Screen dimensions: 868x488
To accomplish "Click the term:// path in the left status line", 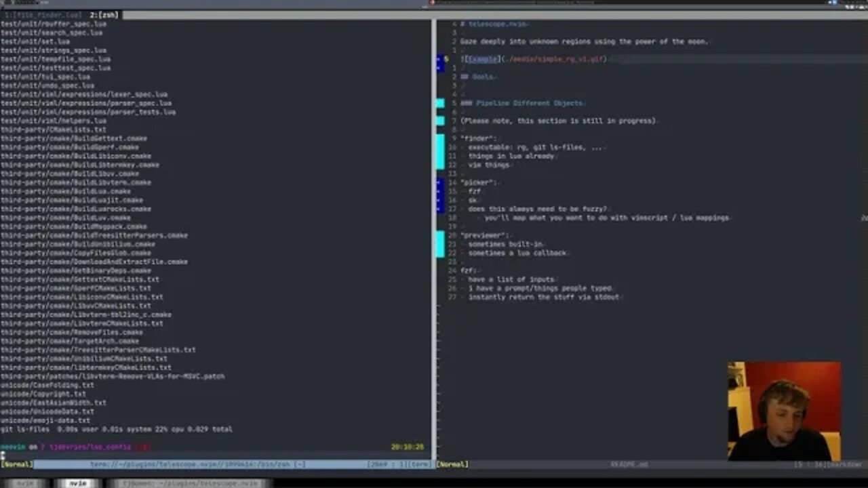I will click(x=198, y=464).
